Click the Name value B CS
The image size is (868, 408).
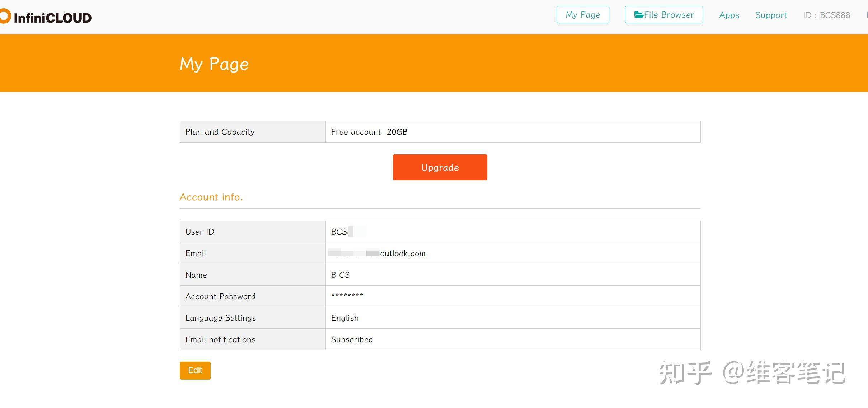click(340, 275)
